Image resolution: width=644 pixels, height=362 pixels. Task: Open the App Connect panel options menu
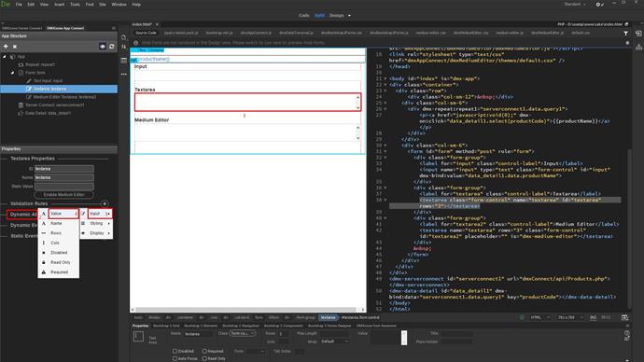click(x=114, y=28)
